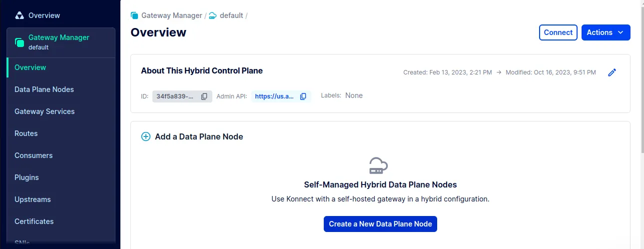Screen dimensions: 644x249
Task: Copy the Admin API URL
Action: click(x=303, y=96)
